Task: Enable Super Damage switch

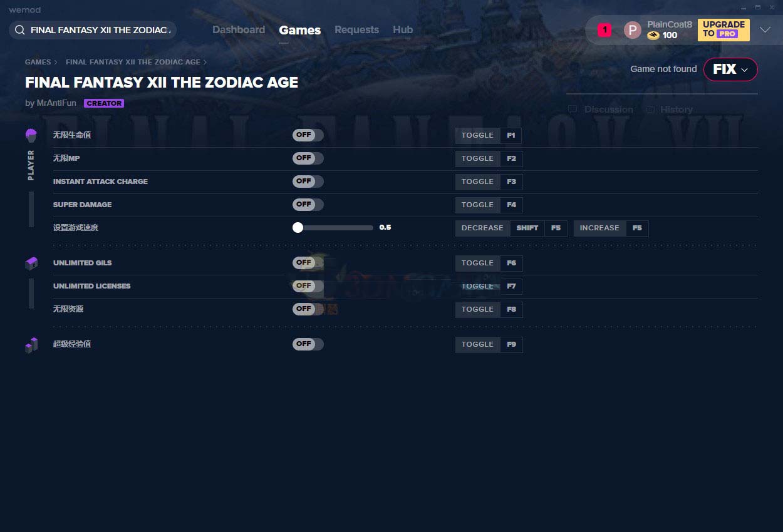Action: 308,205
